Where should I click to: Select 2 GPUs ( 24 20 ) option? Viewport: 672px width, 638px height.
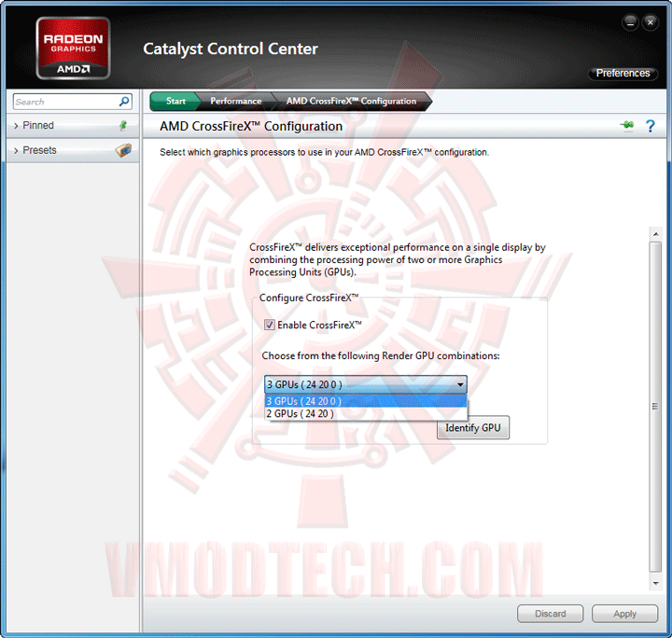(366, 413)
